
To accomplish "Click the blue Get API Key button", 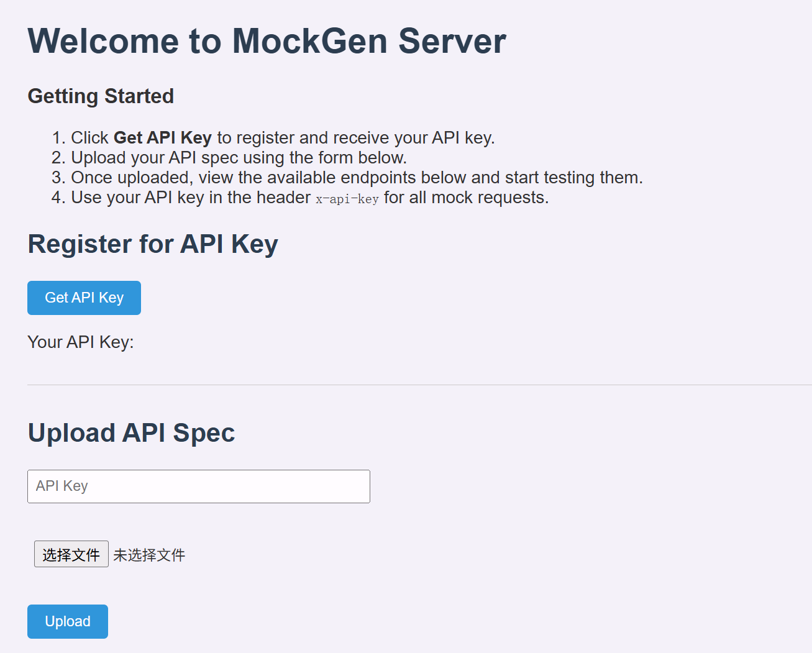I will tap(84, 298).
